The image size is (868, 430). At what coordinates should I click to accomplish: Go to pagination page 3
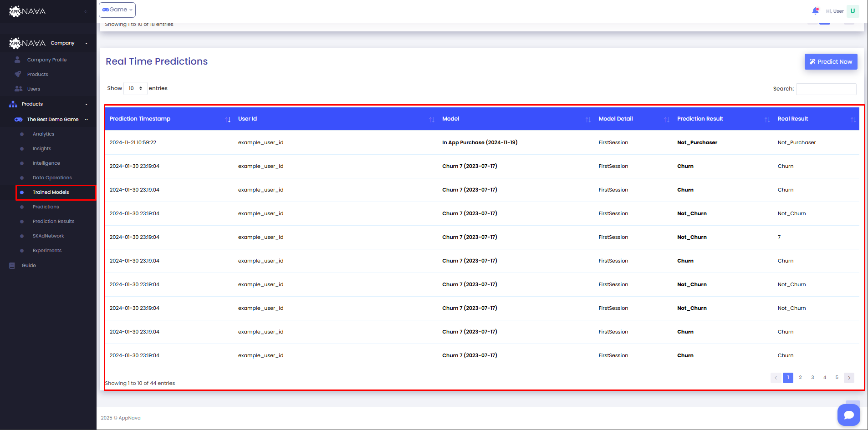pyautogui.click(x=812, y=378)
